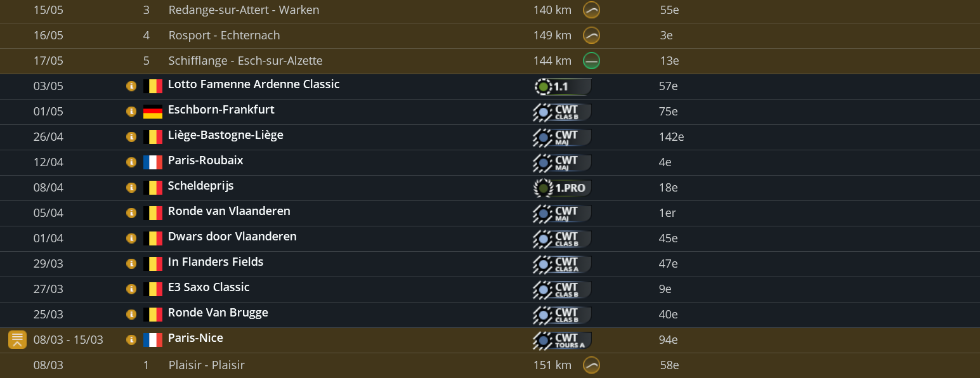The width and height of the screenshot is (980, 378).
Task: Click the 1er result for Ronde van Vlaanderen
Action: [x=667, y=213]
